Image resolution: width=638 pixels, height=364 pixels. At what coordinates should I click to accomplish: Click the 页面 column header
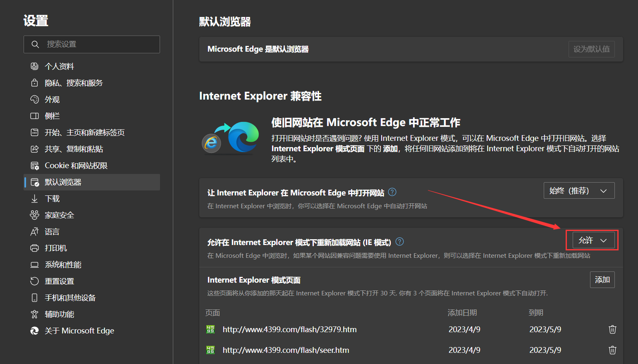point(213,313)
